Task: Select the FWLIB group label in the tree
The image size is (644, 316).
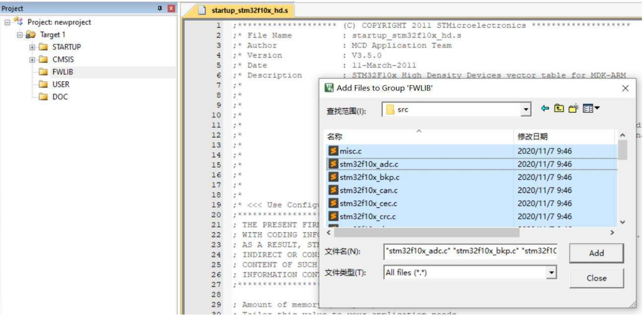Action: tap(62, 72)
